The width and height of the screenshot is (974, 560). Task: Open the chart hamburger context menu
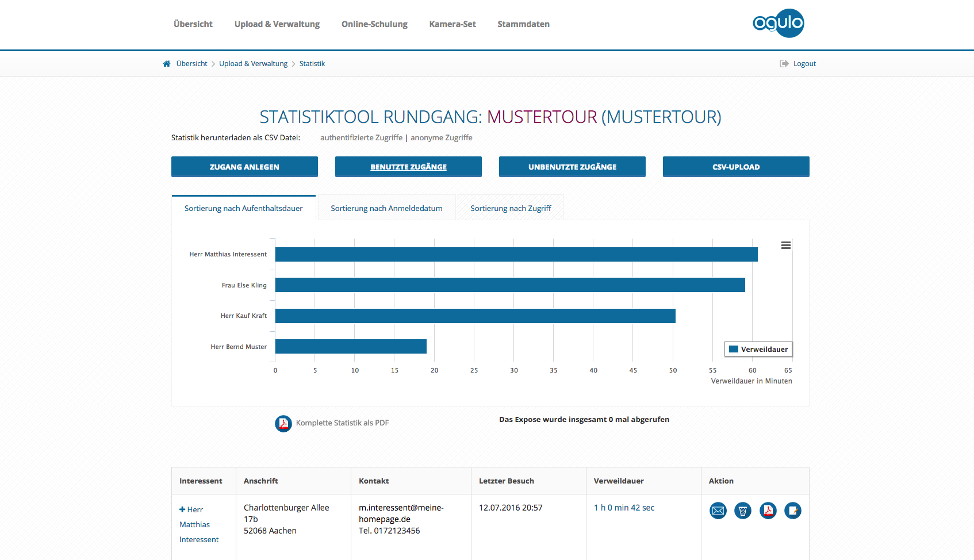click(785, 246)
